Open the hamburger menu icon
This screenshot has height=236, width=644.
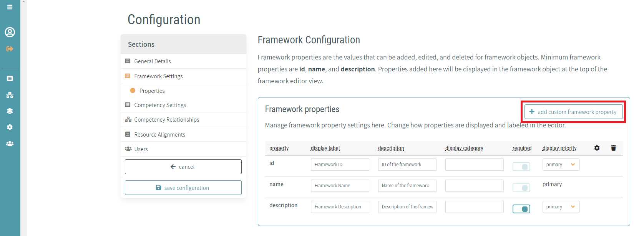(x=10, y=7)
